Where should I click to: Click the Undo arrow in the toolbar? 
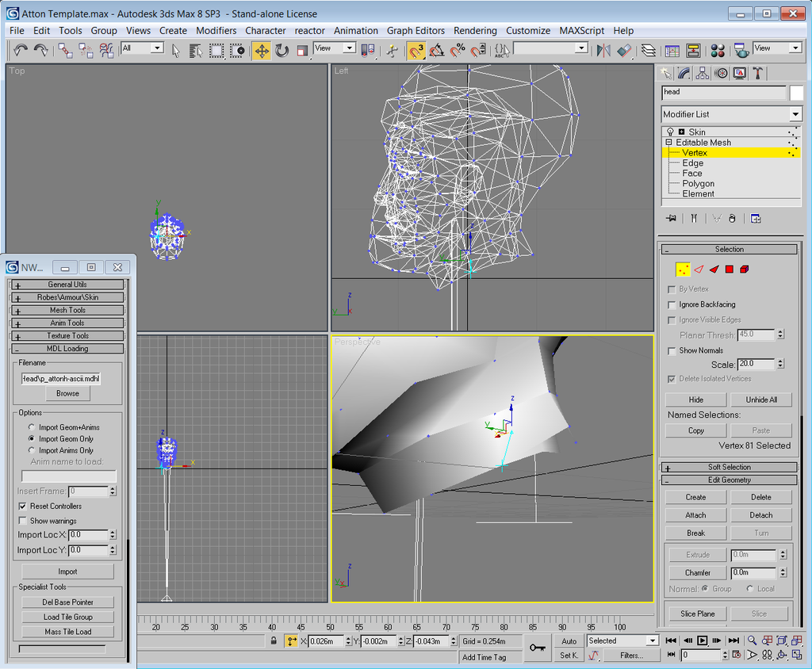(x=20, y=50)
